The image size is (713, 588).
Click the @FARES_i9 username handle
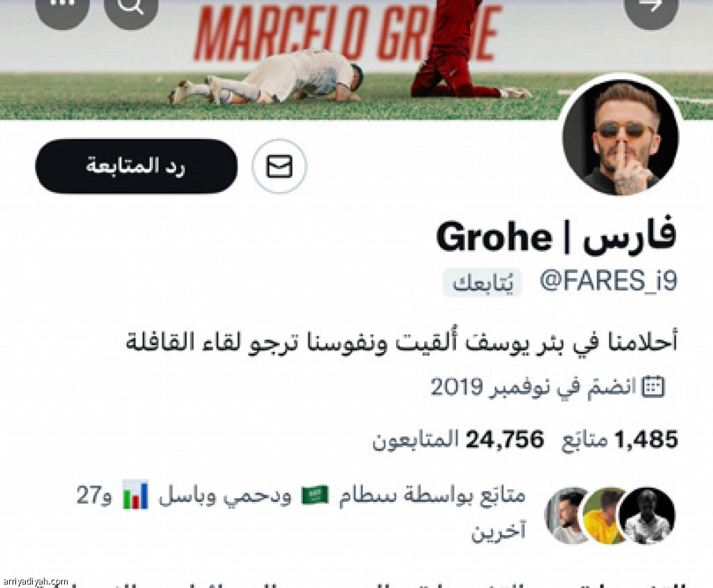click(x=609, y=281)
